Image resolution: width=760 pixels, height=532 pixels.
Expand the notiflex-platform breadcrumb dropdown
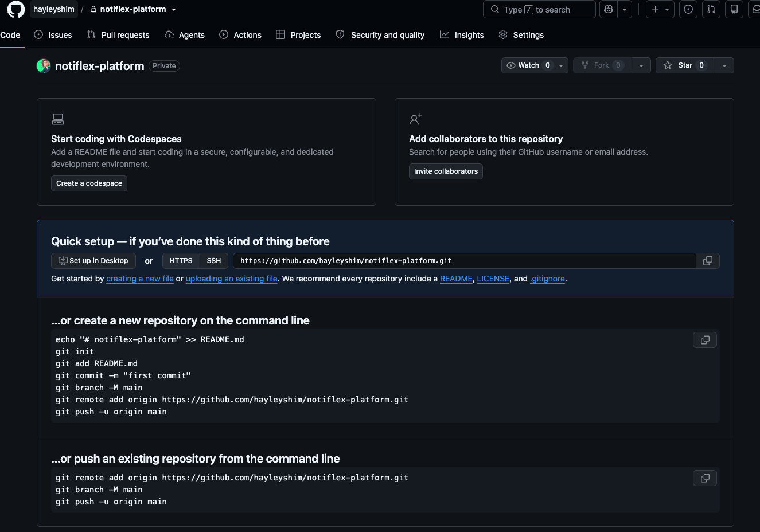174,10
